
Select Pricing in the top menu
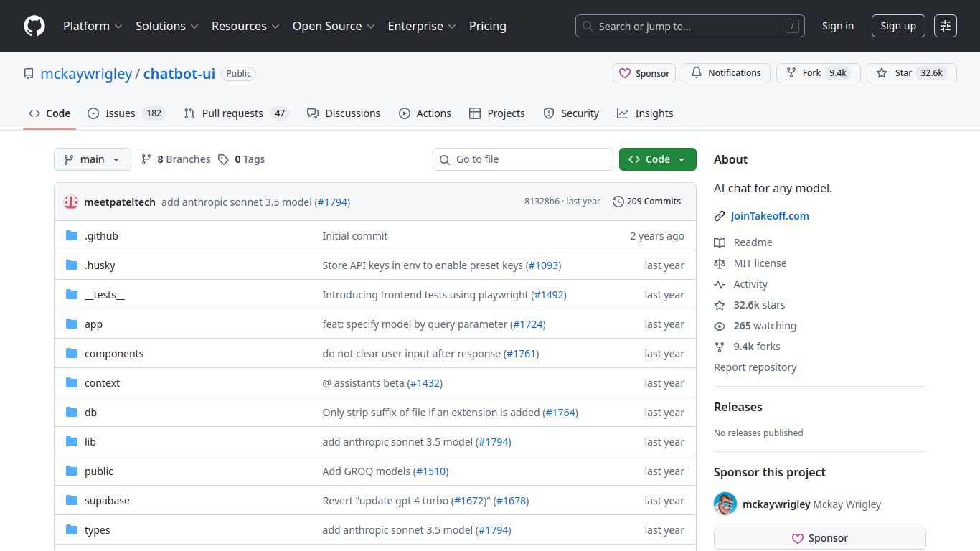click(x=487, y=26)
